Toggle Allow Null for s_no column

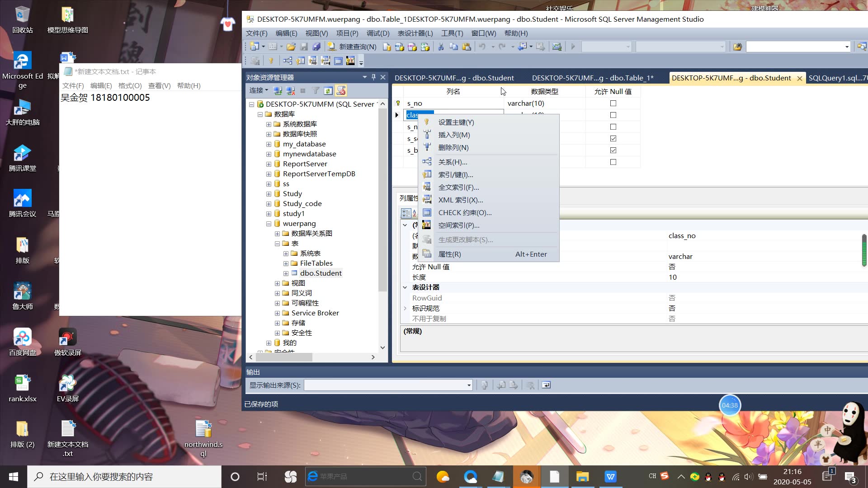[613, 103]
